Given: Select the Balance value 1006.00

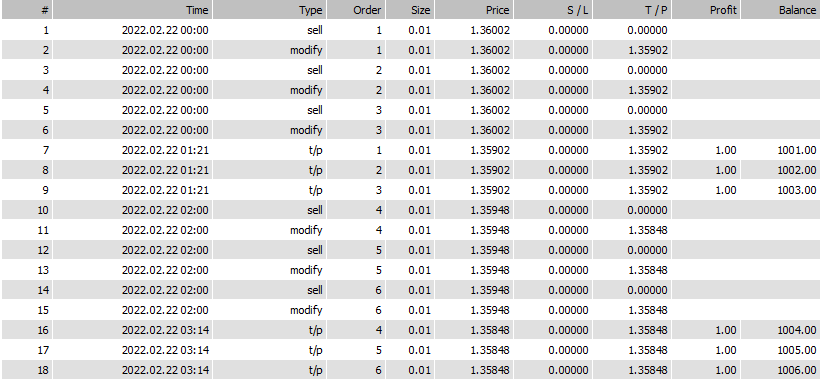Looking at the screenshot, I should [x=797, y=370].
